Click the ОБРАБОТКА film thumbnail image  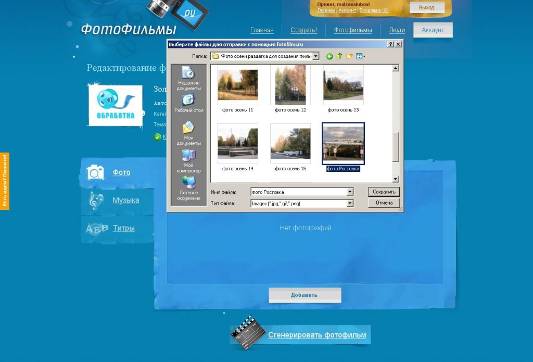point(116,106)
